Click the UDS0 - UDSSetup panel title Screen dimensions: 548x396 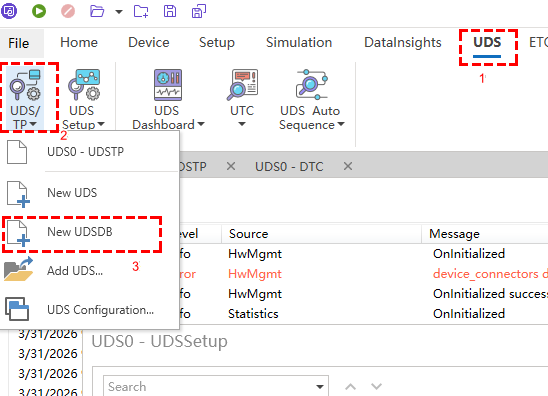[x=159, y=341]
